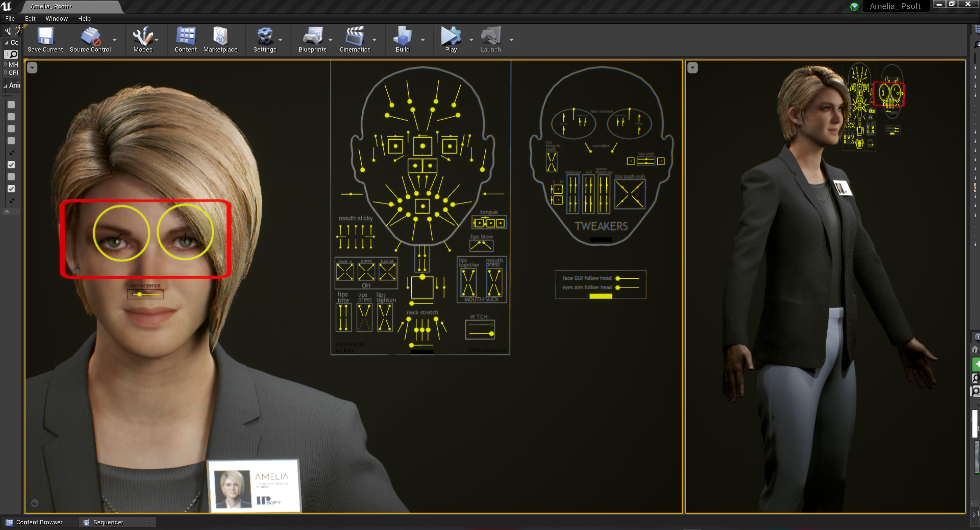Click the Settings gear toolbar icon
Viewport: 980px width, 530px height.
265,36
